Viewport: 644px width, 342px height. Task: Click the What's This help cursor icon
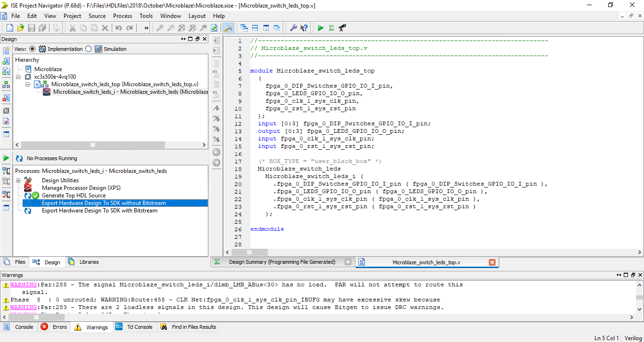click(x=304, y=28)
